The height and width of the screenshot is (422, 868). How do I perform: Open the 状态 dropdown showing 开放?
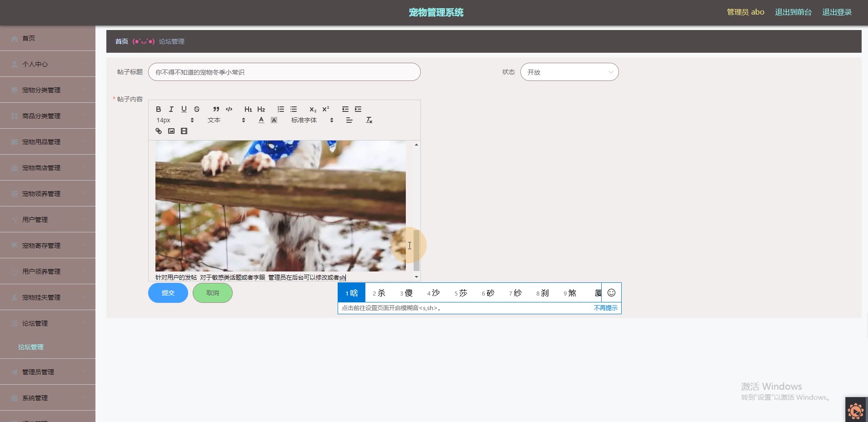[569, 72]
